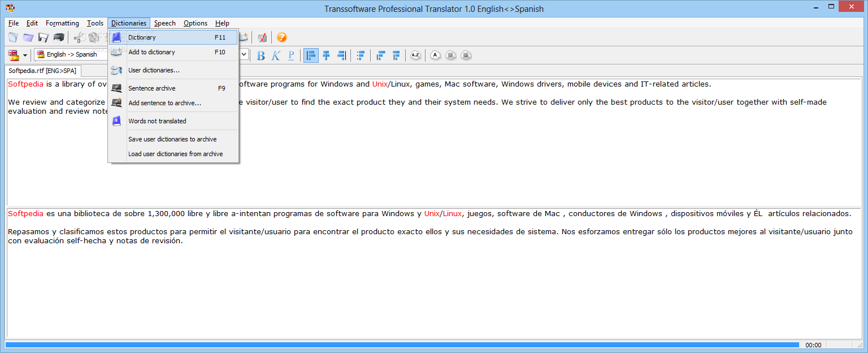Viewport: 868px width, 353px height.
Task: Choose Load user dictionaries from archive
Action: click(173, 154)
